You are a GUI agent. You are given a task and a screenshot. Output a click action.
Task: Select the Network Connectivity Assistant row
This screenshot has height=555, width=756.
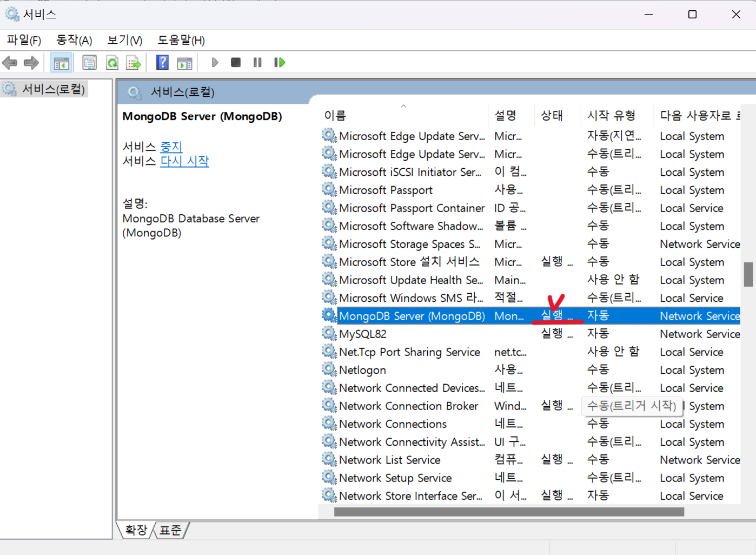point(530,442)
